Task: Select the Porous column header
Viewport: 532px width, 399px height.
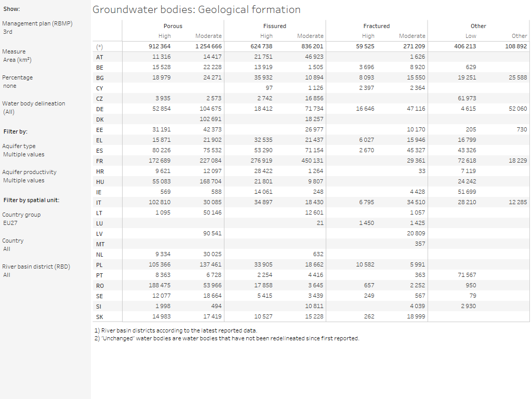Action: (x=172, y=26)
